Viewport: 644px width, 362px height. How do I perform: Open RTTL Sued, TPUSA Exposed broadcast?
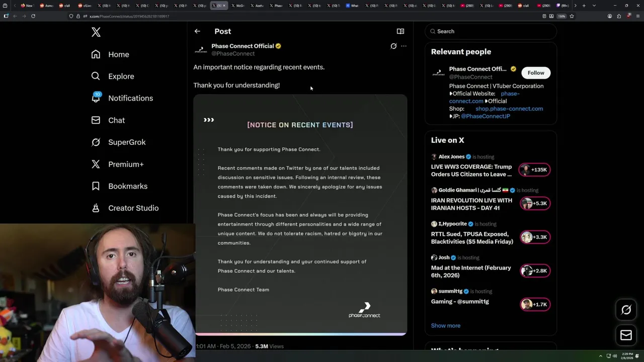(x=472, y=238)
